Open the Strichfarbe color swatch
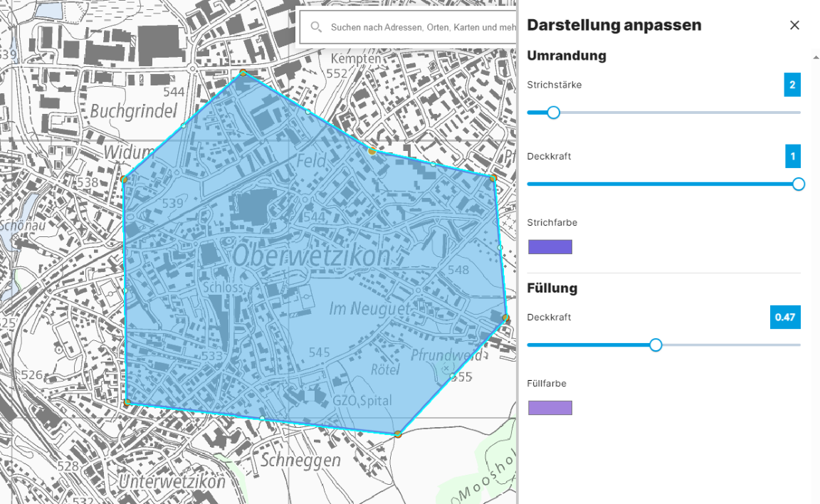 click(550, 246)
